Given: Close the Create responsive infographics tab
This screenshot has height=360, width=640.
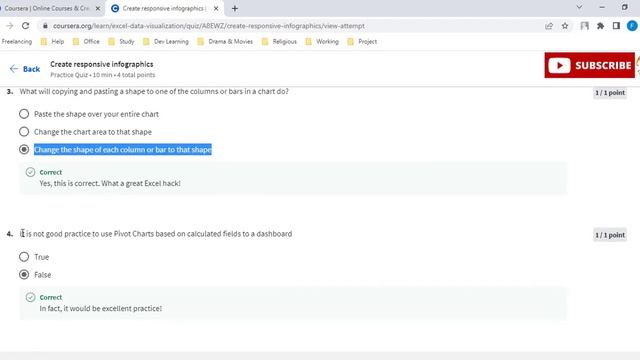Looking at the screenshot, I should click(216, 8).
